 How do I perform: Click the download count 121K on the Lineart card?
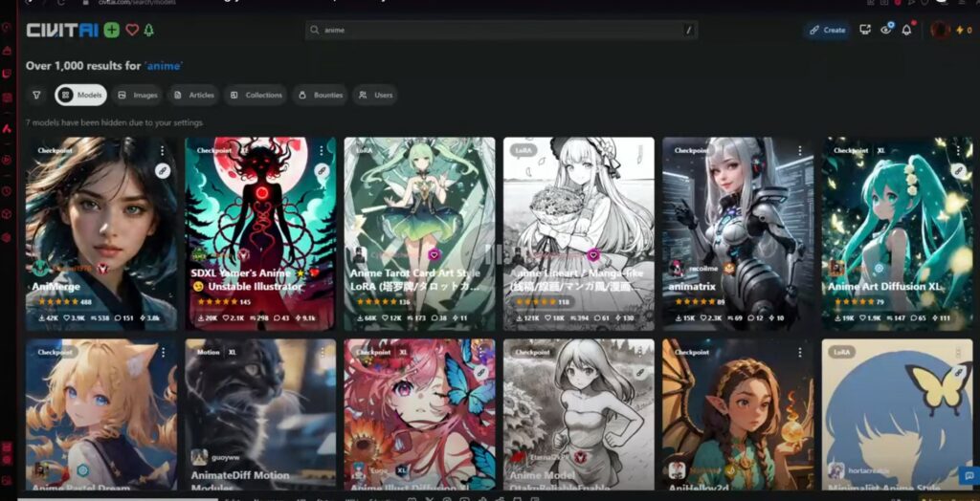pos(528,318)
